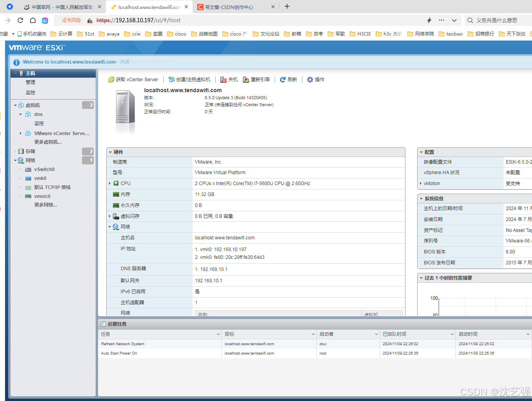Viewport: 532px width, 401px height.
Task: Expand the vMotion row
Action: pos(421,184)
